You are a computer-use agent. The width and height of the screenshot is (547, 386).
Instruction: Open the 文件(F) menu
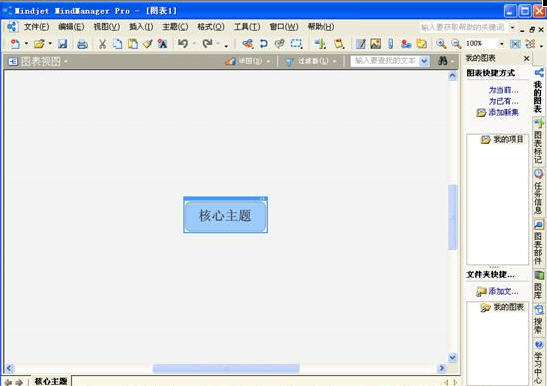[x=36, y=27]
